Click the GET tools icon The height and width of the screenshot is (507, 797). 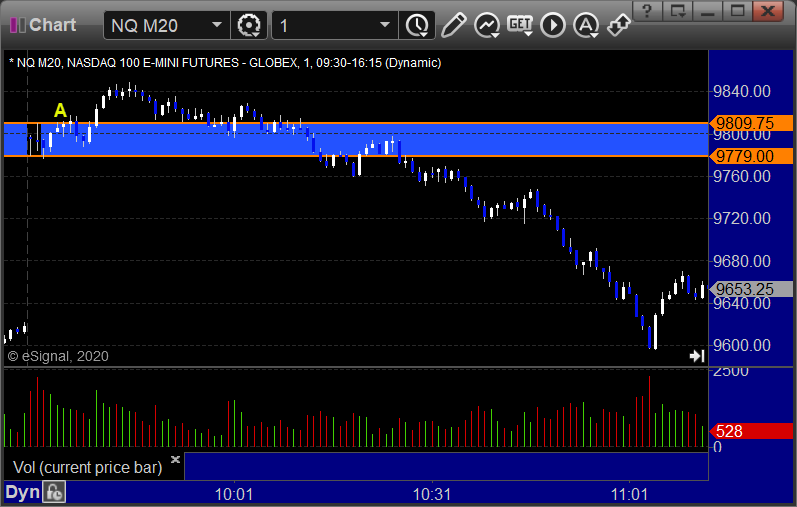(x=520, y=25)
